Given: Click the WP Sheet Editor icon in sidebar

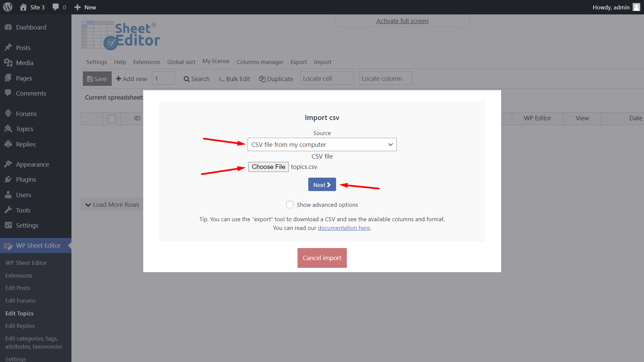Looking at the screenshot, I should (x=9, y=245).
